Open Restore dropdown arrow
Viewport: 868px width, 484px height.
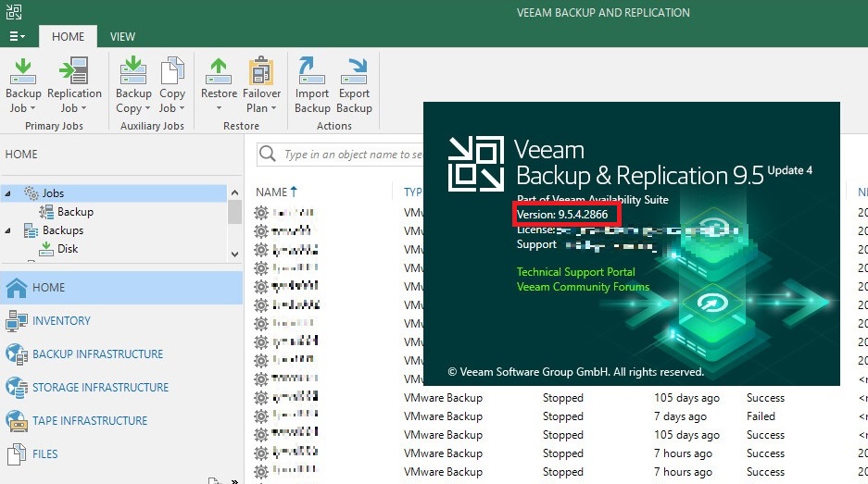(219, 108)
